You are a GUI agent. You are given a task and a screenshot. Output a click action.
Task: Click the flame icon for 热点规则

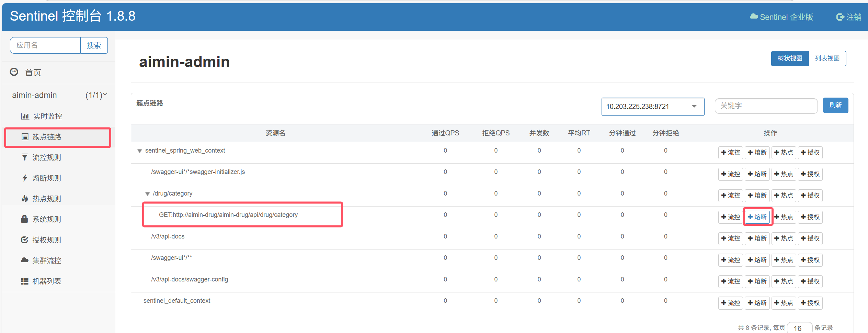(x=25, y=199)
